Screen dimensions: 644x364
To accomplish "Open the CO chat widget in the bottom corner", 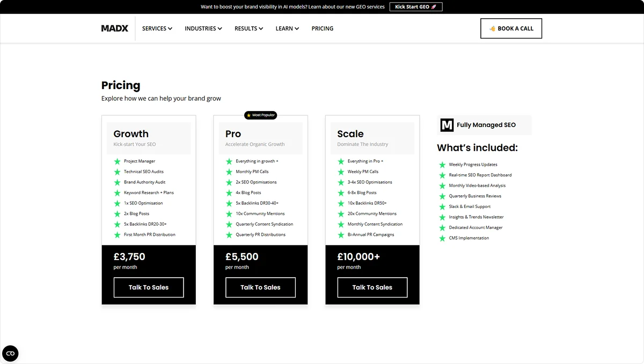I will (10, 353).
